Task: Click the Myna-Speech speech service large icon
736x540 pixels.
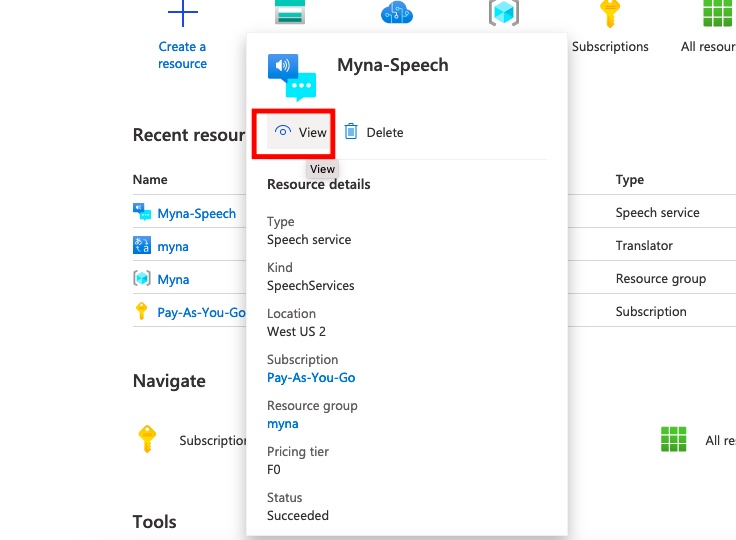Action: click(292, 77)
